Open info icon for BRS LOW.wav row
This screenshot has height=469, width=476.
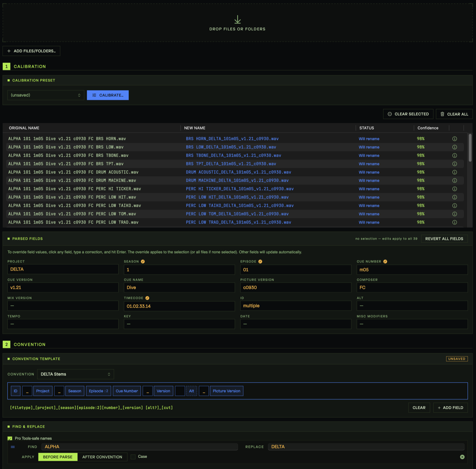point(455,147)
